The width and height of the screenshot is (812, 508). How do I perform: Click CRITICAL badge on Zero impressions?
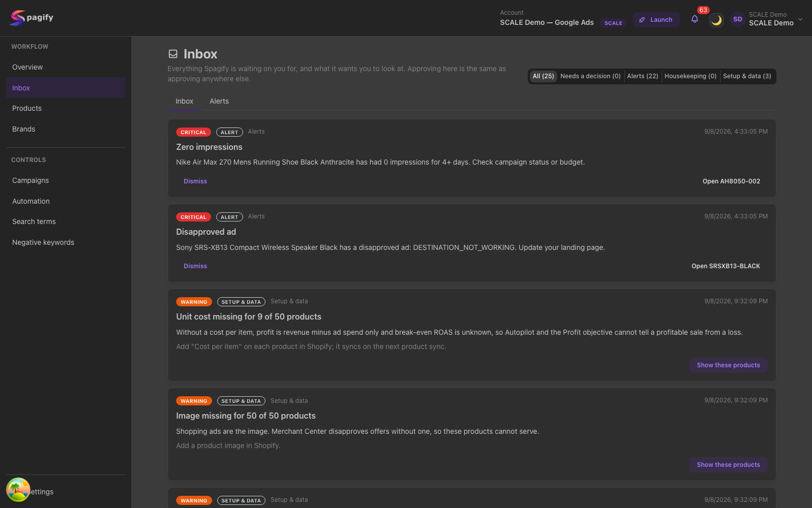tap(193, 132)
